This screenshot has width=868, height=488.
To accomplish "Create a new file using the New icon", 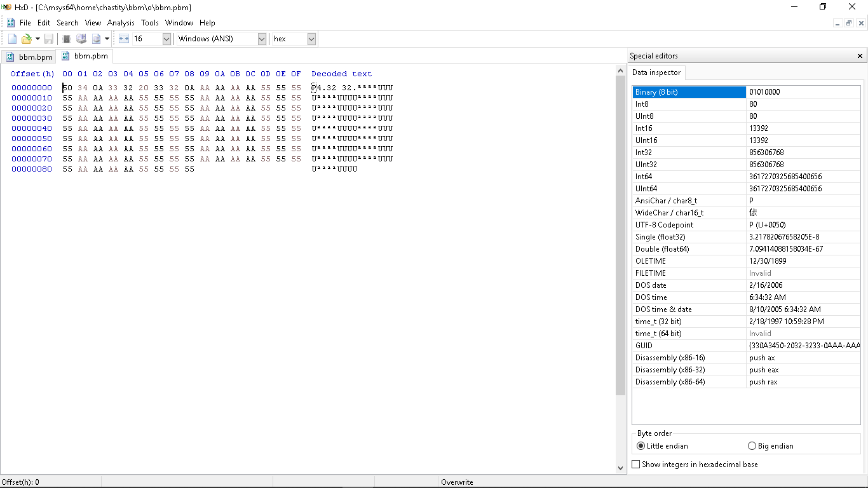I will pos(11,38).
